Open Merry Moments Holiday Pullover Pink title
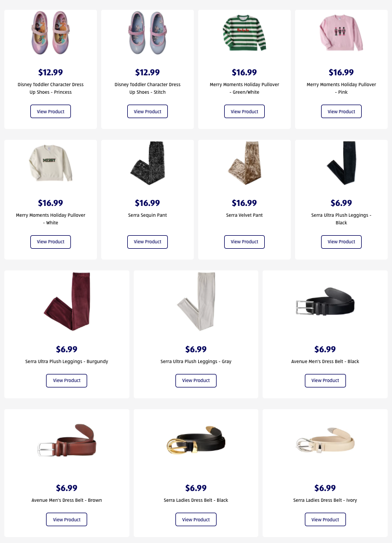The image size is (392, 543). click(341, 88)
